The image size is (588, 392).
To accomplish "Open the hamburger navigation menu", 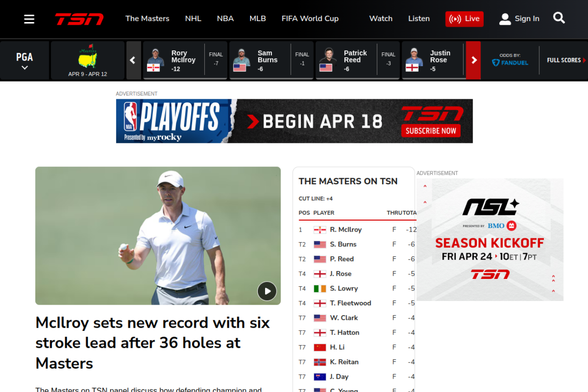I will 29,19.
